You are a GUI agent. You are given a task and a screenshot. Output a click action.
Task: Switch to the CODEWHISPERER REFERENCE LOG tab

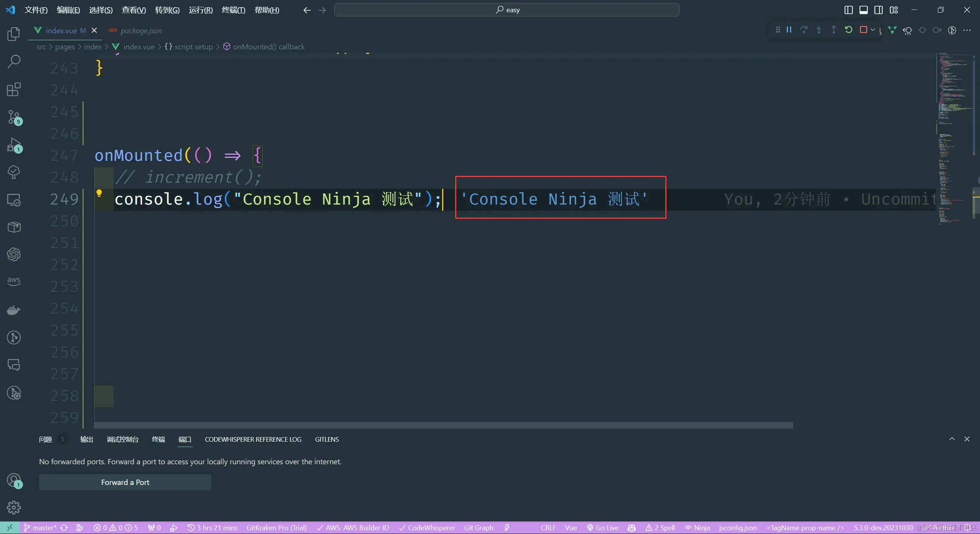point(253,439)
